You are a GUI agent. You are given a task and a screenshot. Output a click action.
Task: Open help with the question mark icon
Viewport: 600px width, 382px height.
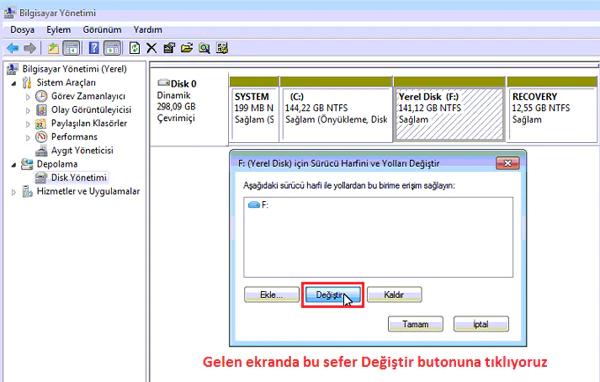93,48
